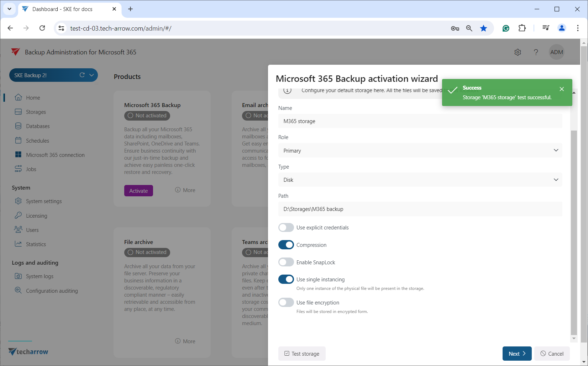The width and height of the screenshot is (588, 366).
Task: Open the Grammarly extension icon
Action: [x=505, y=28]
